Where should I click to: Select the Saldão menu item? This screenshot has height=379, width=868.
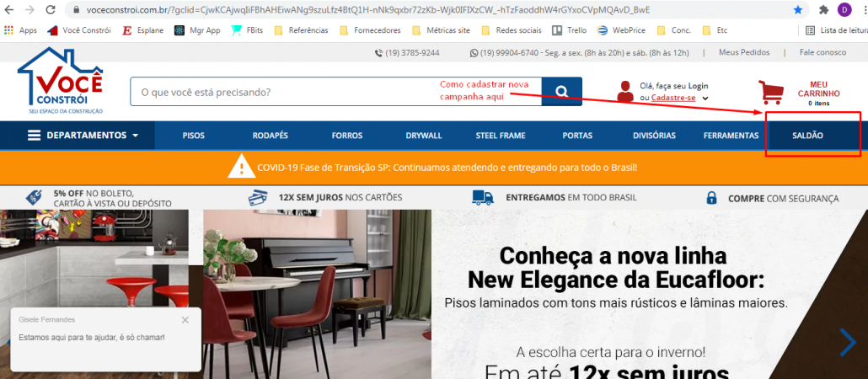pos(808,136)
